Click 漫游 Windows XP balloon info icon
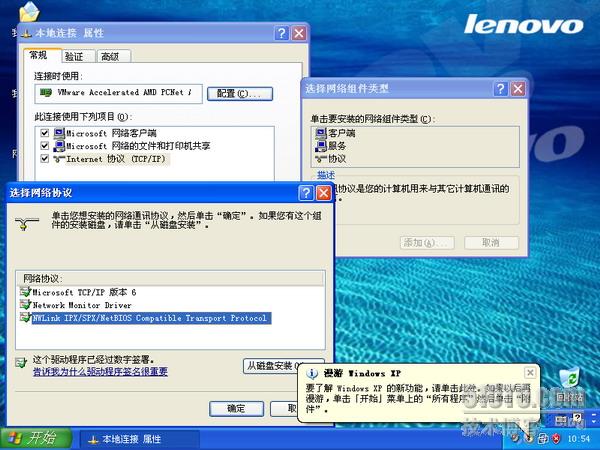The height and width of the screenshot is (450, 600). coord(312,373)
